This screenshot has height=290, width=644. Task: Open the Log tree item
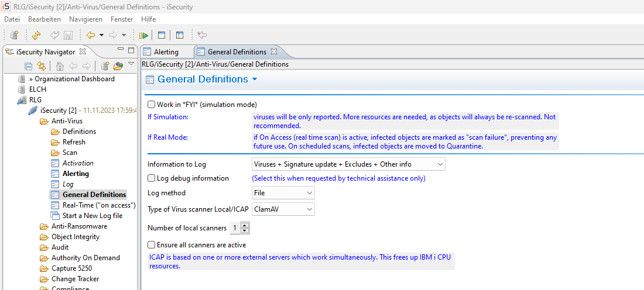coord(68,184)
